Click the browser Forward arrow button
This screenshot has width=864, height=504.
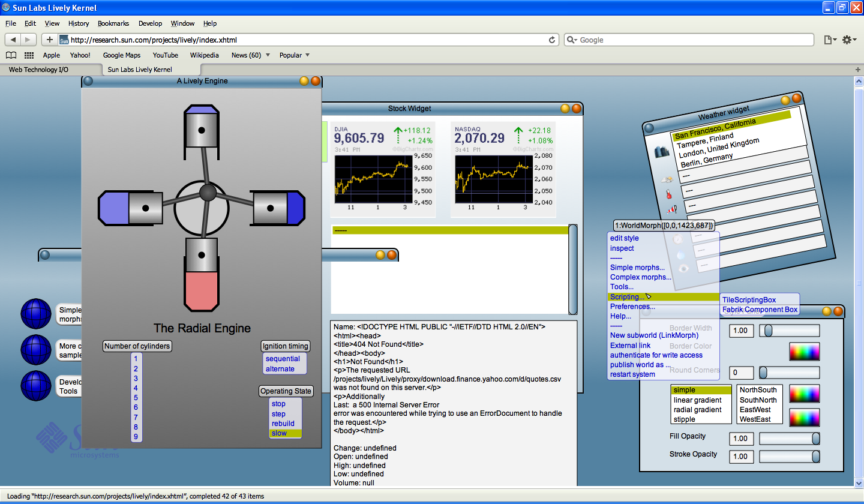28,40
